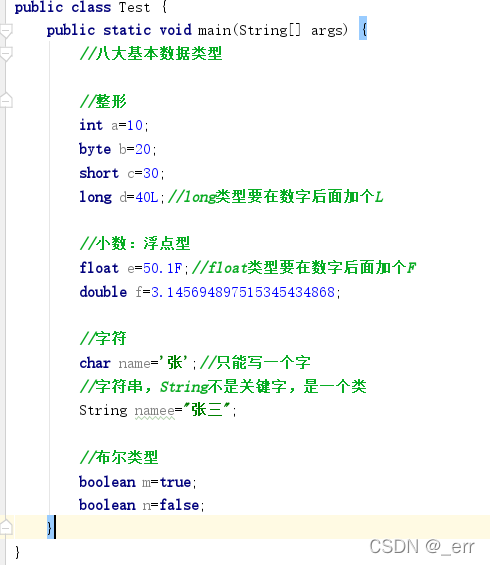This screenshot has height=565, width=490.
Task: Collapse the comment block fold marker
Action: pos(6,54)
